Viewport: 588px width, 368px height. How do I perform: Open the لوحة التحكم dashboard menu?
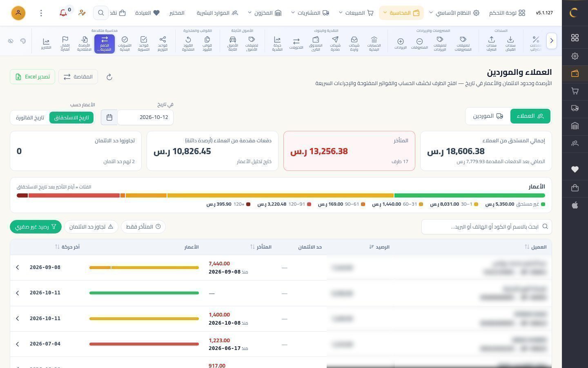(507, 13)
